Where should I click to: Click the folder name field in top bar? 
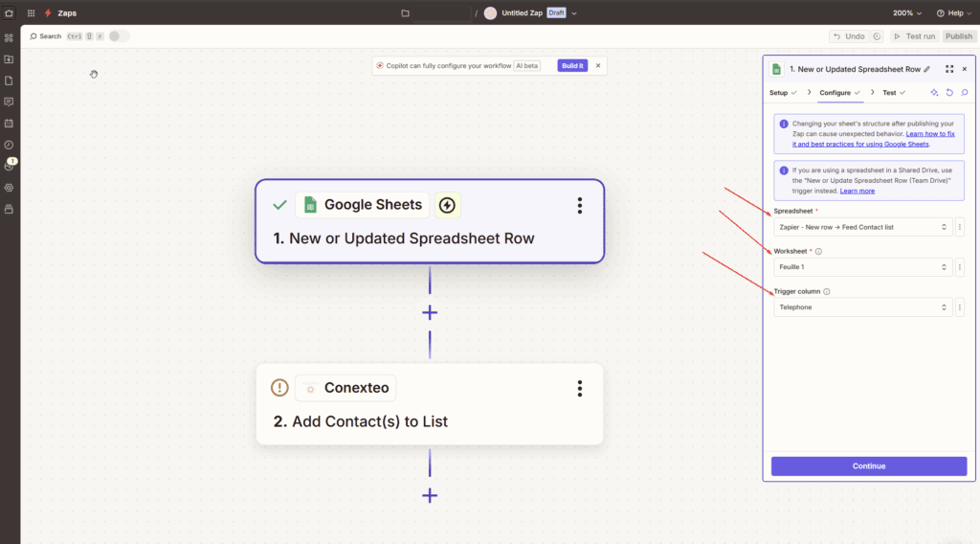point(441,13)
